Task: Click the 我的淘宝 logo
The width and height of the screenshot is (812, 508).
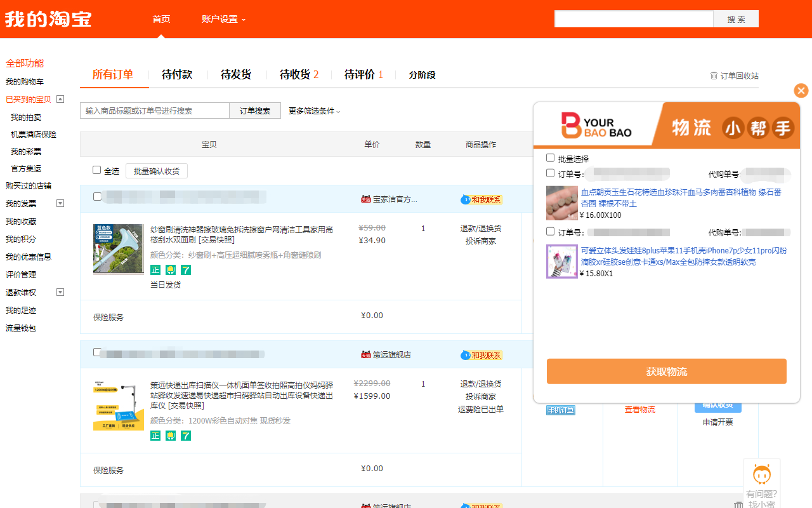Action: point(48,19)
